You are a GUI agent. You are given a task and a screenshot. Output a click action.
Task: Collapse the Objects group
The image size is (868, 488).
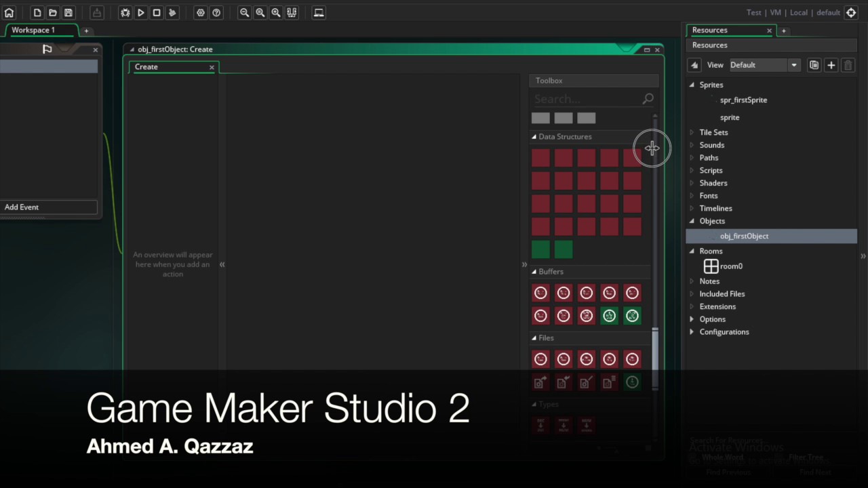point(692,221)
